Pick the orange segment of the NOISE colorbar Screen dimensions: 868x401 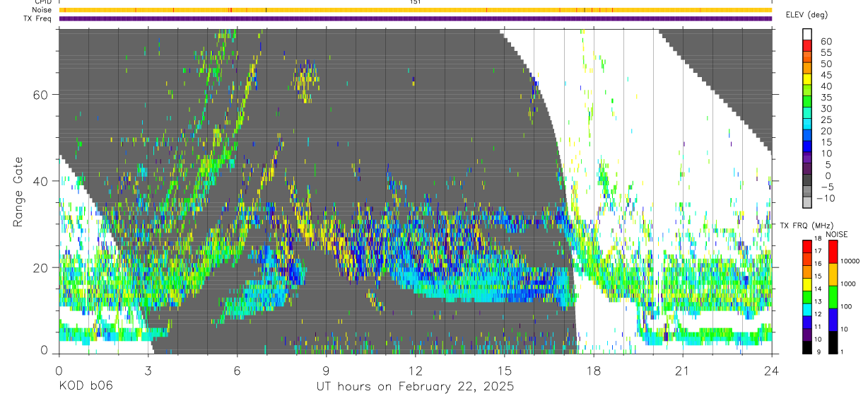coord(833,274)
